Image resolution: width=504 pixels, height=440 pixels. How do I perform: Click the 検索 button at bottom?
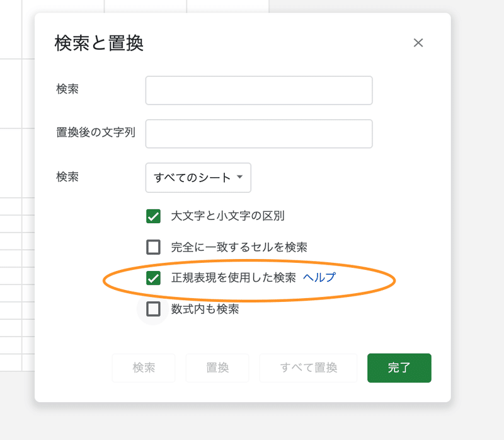144,368
